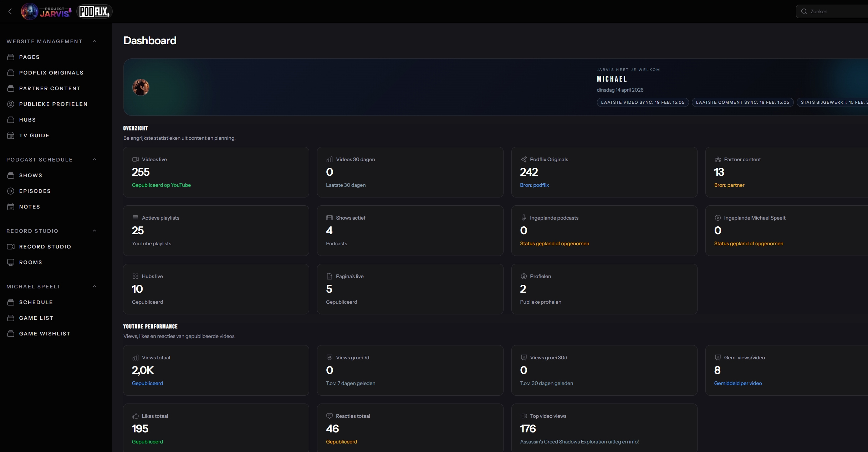This screenshot has width=868, height=452.
Task: Open the Project Jarvis logo
Action: [46, 11]
